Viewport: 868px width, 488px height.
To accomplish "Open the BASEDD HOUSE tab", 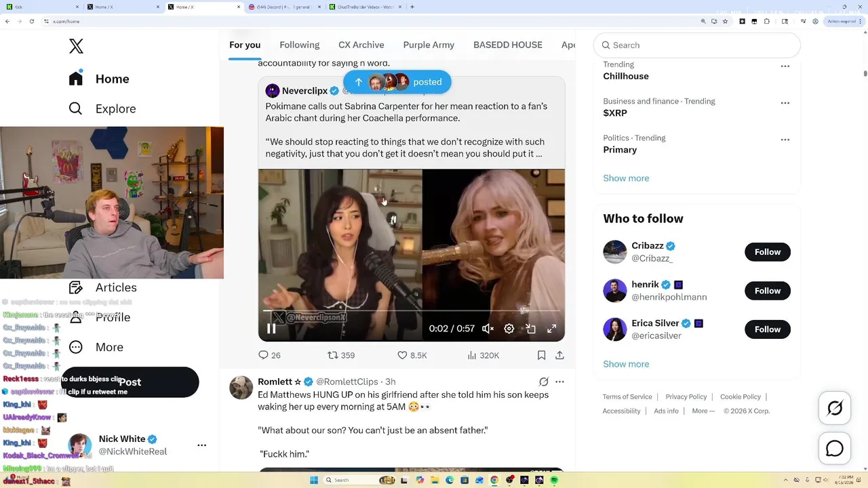I will 508,45.
